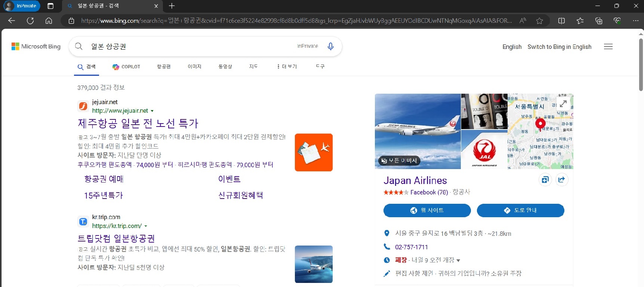Expand the jejuair.net URL dropdown arrow

coord(152,111)
